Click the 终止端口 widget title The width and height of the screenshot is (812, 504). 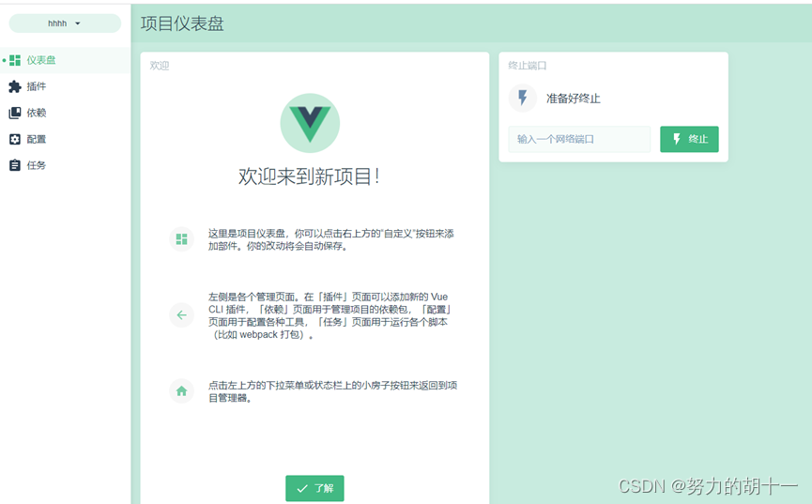(528, 66)
